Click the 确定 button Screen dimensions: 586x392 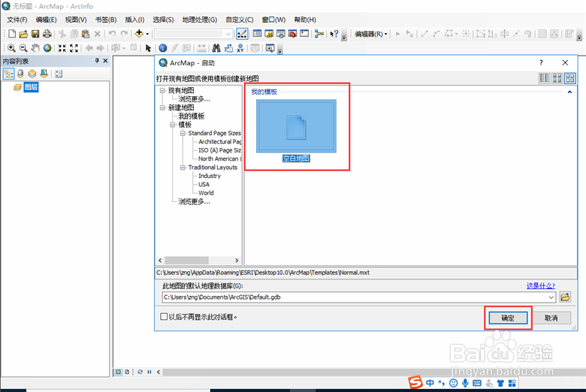tap(508, 318)
